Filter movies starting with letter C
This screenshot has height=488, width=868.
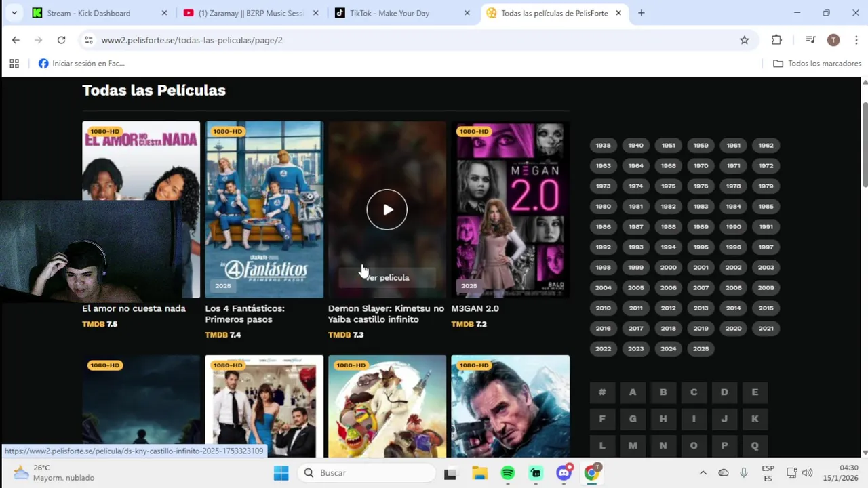[694, 392]
